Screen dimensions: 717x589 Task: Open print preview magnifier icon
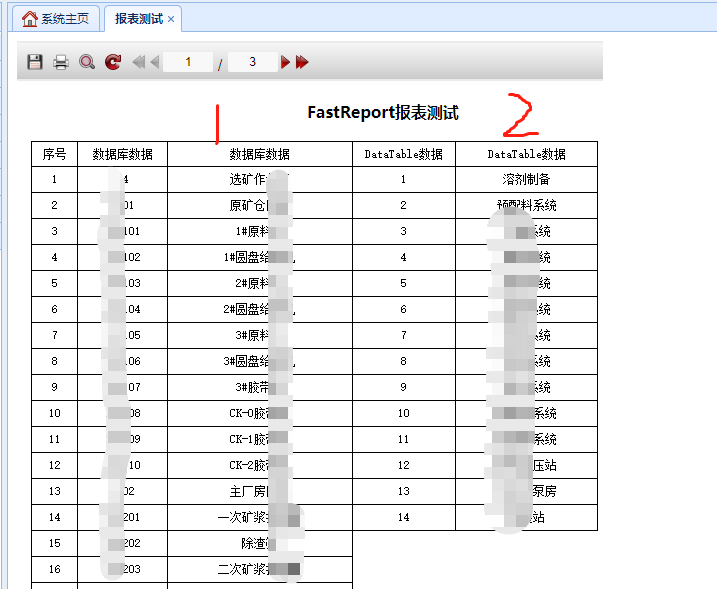coord(87,62)
